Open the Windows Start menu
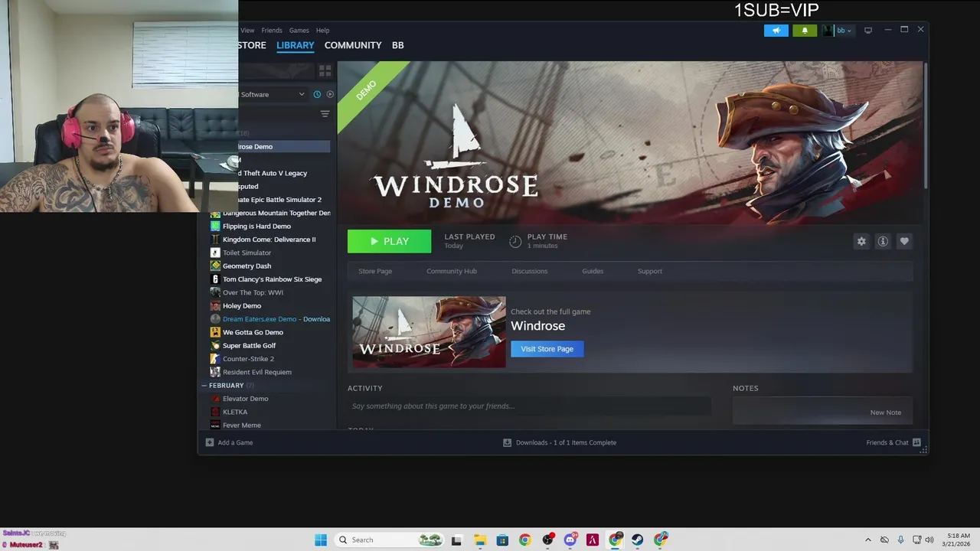 click(321, 540)
